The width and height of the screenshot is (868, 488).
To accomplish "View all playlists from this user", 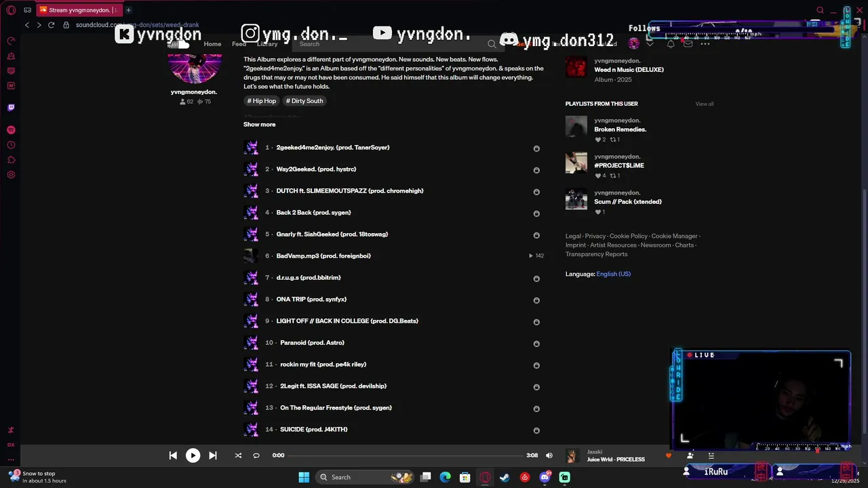I will coord(705,104).
